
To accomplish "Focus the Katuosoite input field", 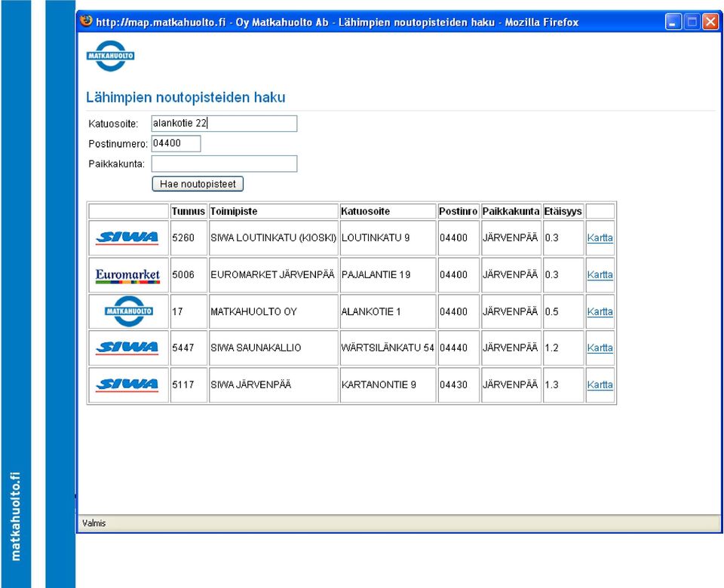I will (225, 123).
